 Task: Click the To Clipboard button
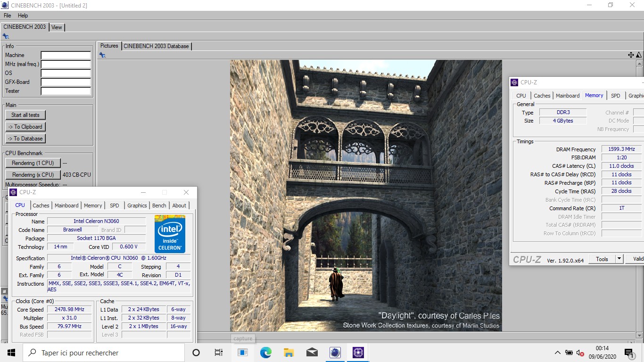pos(25,127)
